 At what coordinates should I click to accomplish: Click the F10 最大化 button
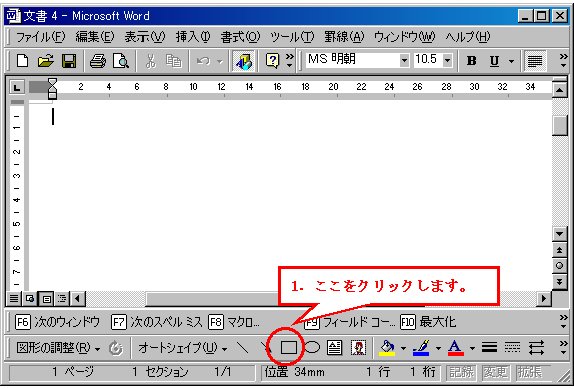(x=428, y=322)
